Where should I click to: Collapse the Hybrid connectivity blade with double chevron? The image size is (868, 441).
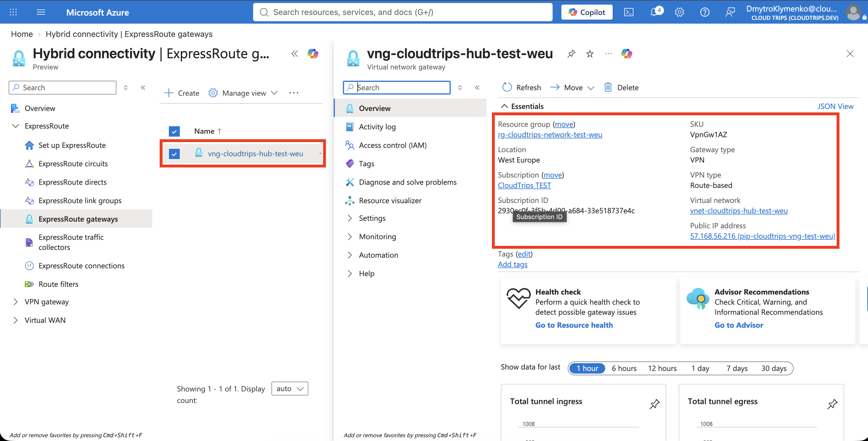pyautogui.click(x=295, y=54)
